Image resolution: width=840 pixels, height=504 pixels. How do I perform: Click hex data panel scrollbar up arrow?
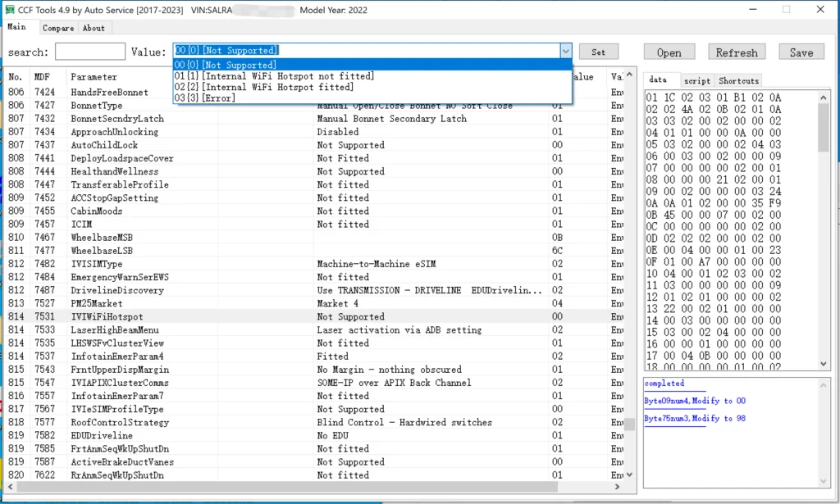click(x=824, y=98)
